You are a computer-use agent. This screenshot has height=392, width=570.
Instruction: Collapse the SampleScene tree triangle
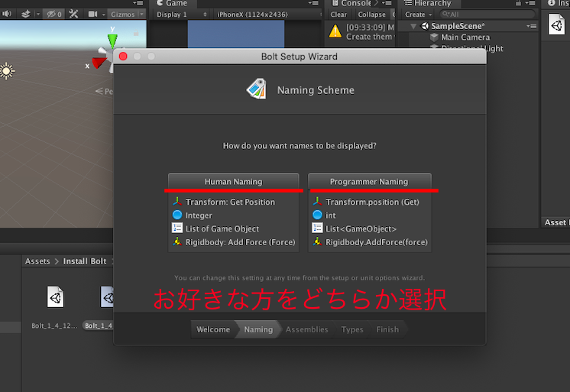pos(413,26)
